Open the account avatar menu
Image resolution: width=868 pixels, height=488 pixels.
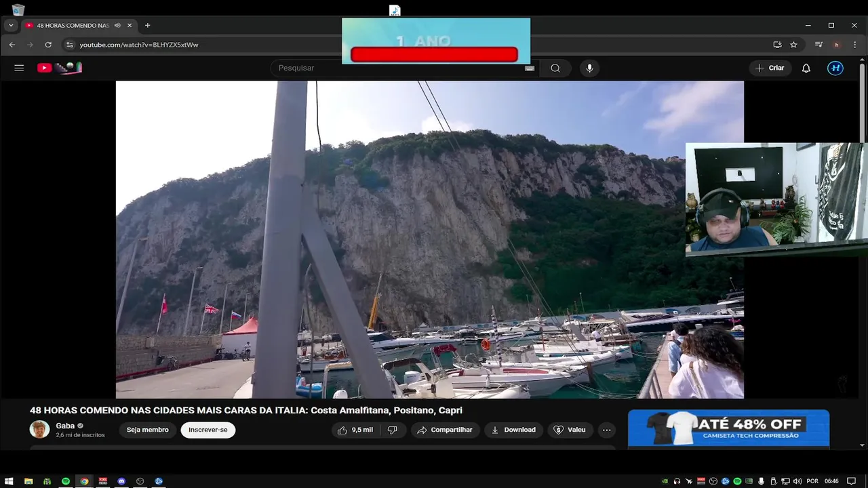(x=835, y=68)
